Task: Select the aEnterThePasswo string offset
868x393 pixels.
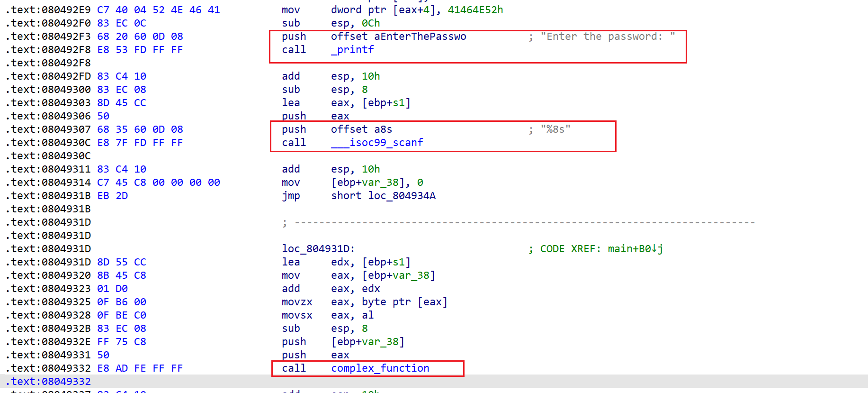Action: (420, 37)
